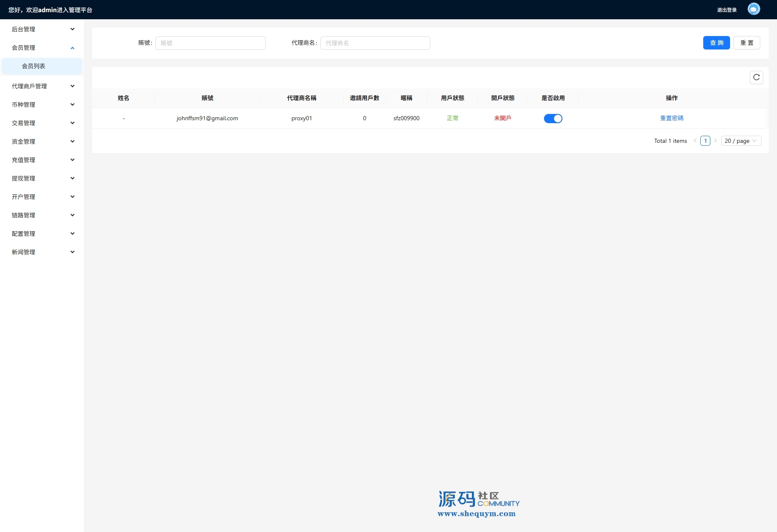Click the 重置 reset button
Viewport: 777px width, 532px height.
coord(746,43)
